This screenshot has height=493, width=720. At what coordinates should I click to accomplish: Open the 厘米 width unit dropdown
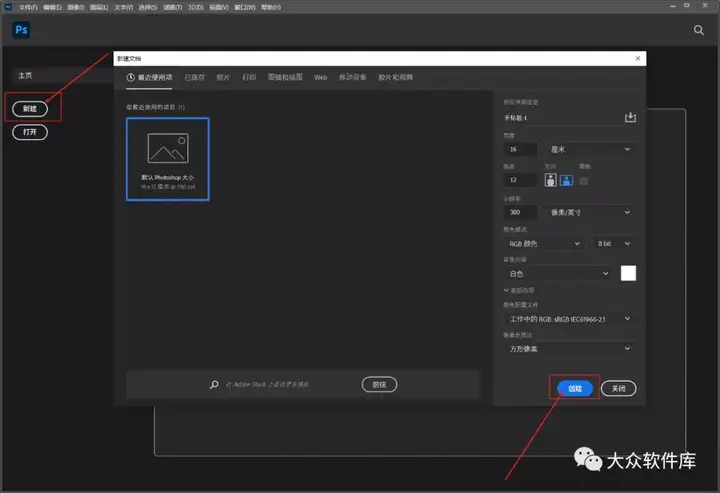pyautogui.click(x=591, y=149)
